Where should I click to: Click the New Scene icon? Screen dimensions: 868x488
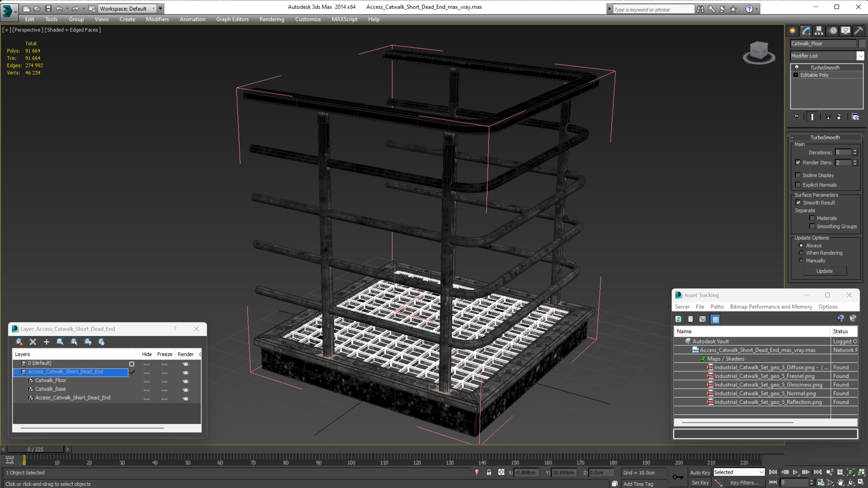(26, 9)
